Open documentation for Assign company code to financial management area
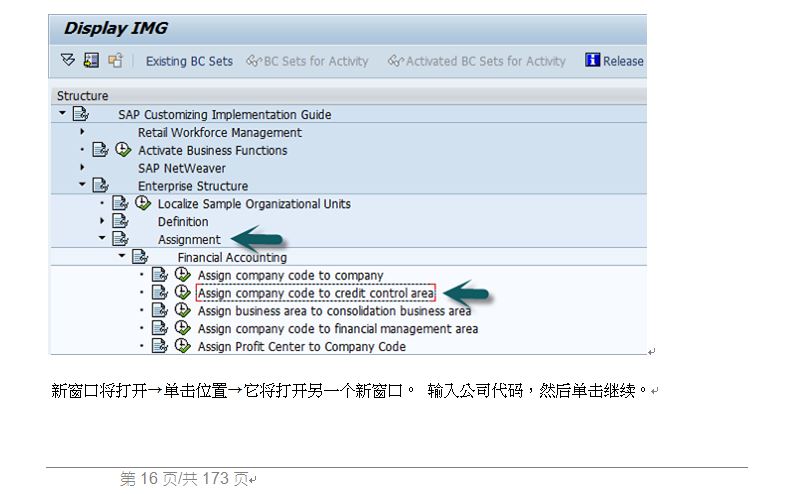The image size is (788, 494). point(159,328)
